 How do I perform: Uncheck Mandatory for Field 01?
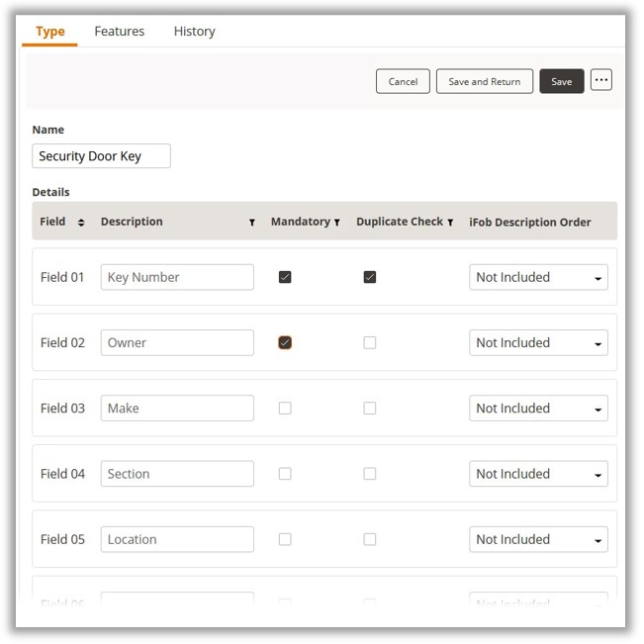point(285,278)
